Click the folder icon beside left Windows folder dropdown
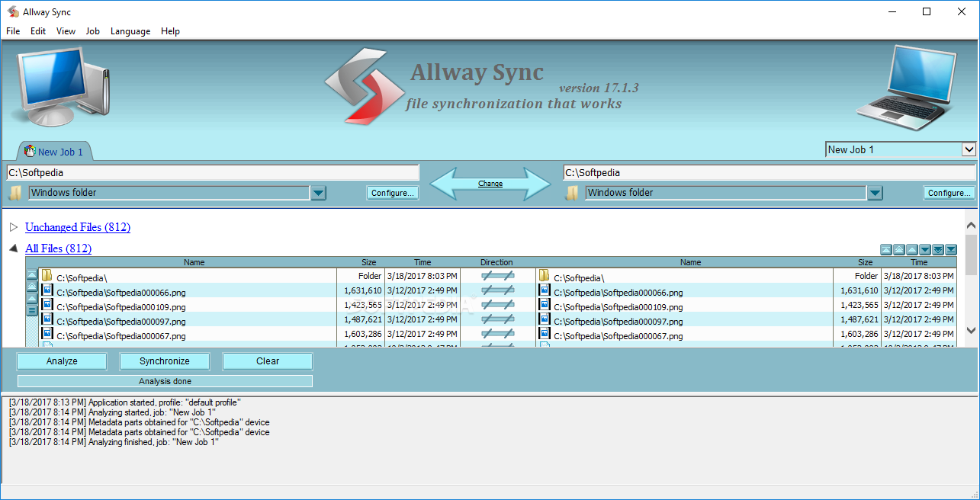 point(15,193)
